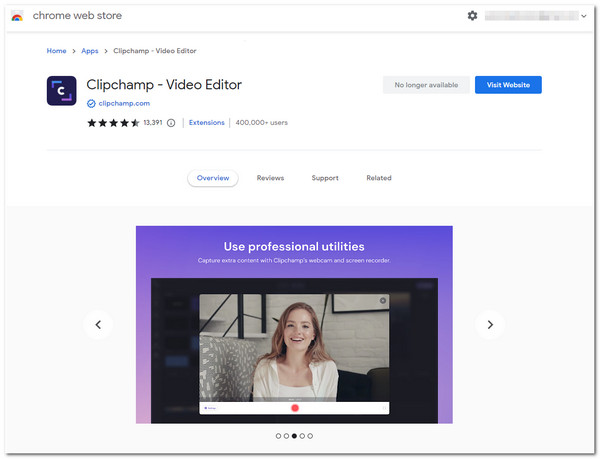The height and width of the screenshot is (459, 600).
Task: Select the first carousel dot
Action: [278, 436]
